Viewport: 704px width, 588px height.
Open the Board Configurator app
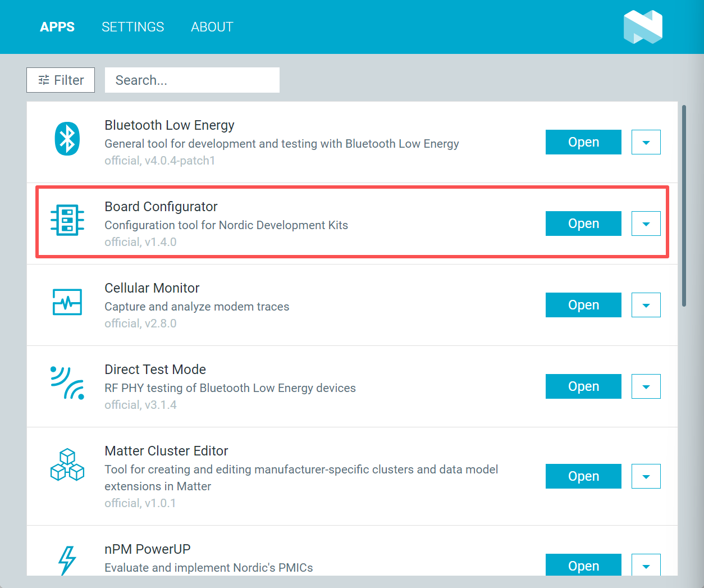(583, 224)
